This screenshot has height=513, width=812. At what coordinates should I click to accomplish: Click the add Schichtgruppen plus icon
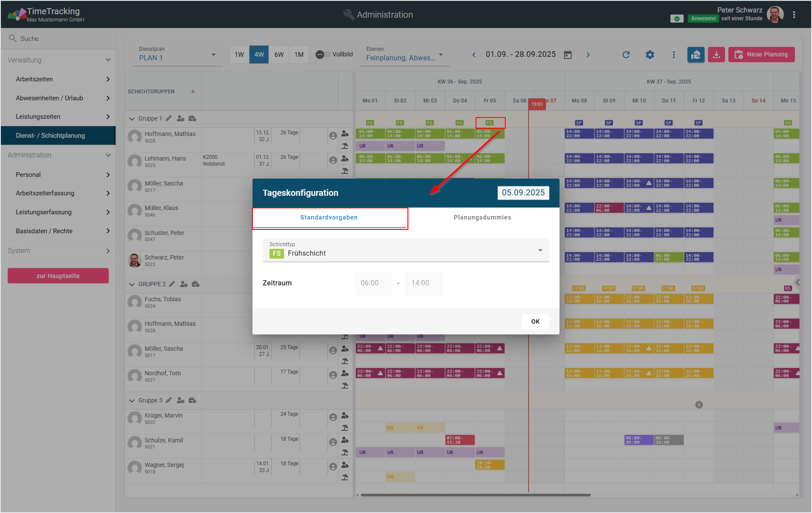(193, 92)
